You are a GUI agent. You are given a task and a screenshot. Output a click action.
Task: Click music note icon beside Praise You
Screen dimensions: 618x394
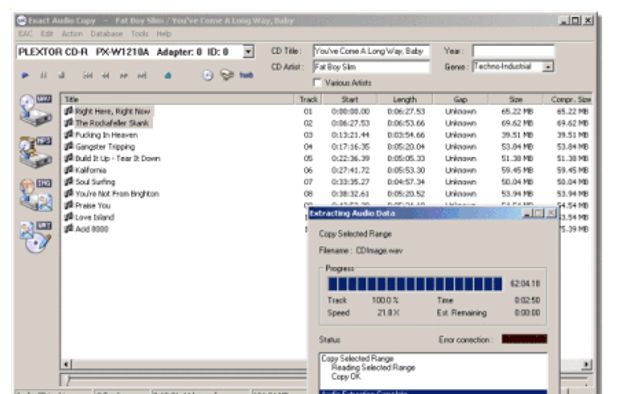pos(69,205)
